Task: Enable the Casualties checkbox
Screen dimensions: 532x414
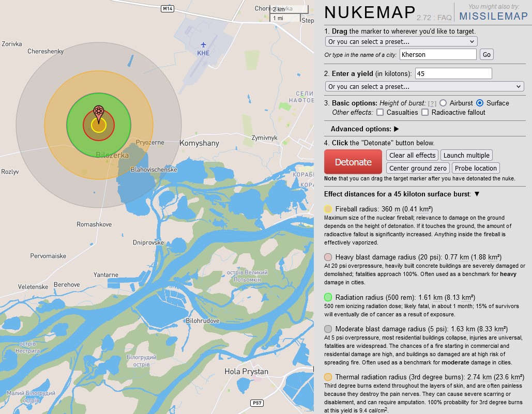Action: click(380, 112)
